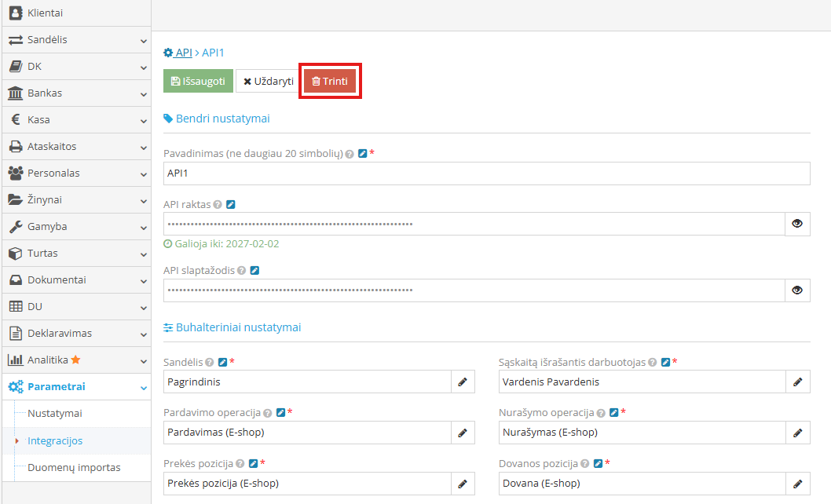The height and width of the screenshot is (504, 831).
Task: Expand the Sandėlis sidebar section
Action: 76,39
